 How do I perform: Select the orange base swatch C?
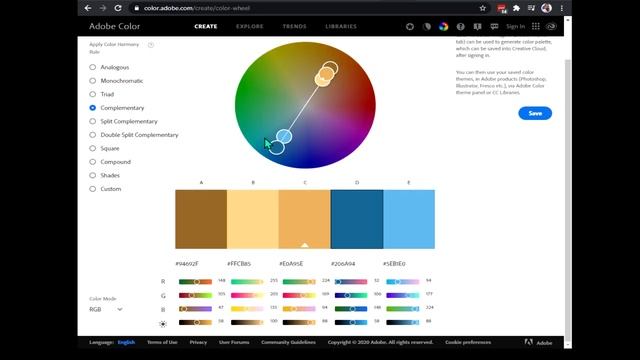(305, 219)
